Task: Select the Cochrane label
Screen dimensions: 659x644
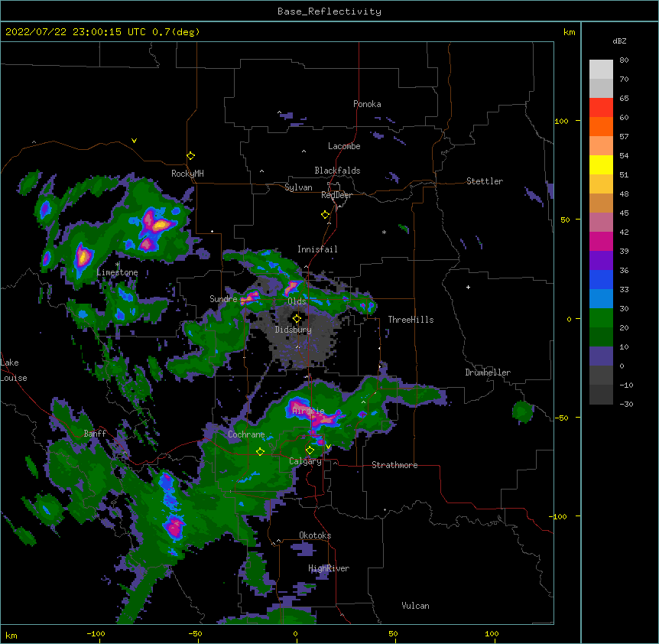Action: pos(246,434)
